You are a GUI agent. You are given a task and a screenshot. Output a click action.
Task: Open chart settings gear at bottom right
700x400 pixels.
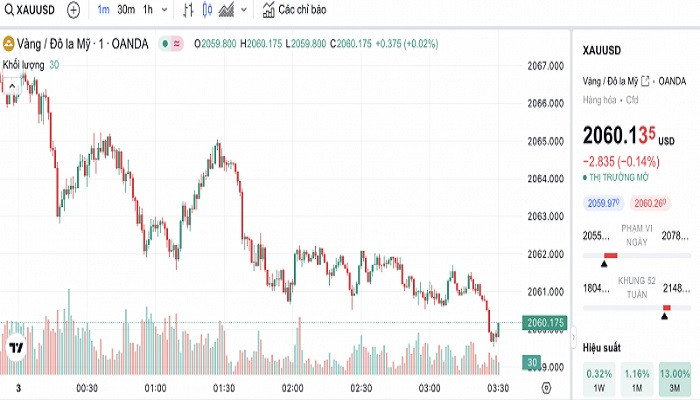546,387
